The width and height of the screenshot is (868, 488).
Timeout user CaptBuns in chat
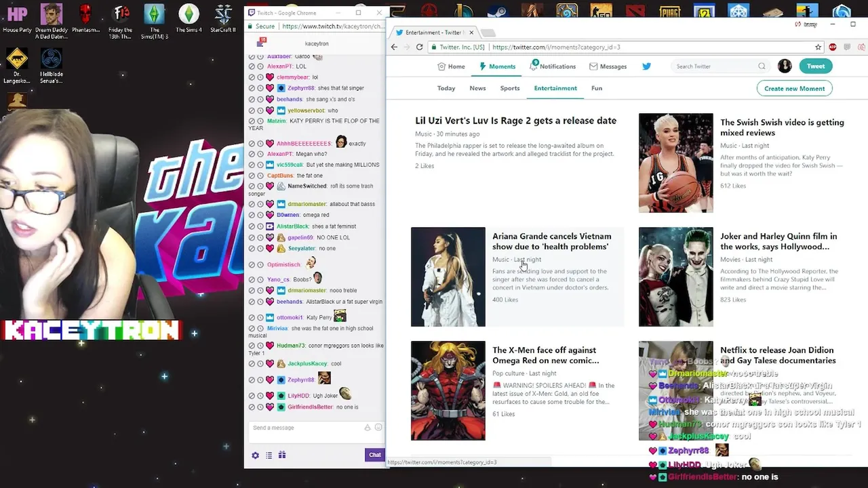tap(260, 176)
